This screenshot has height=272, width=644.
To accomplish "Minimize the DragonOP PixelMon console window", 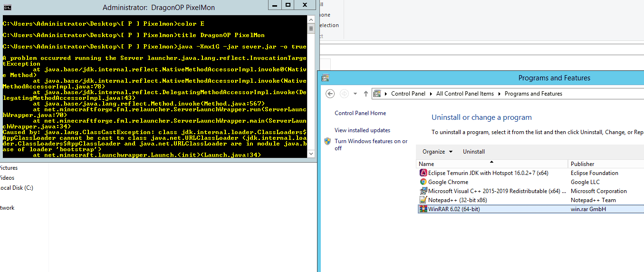I will 275,5.
